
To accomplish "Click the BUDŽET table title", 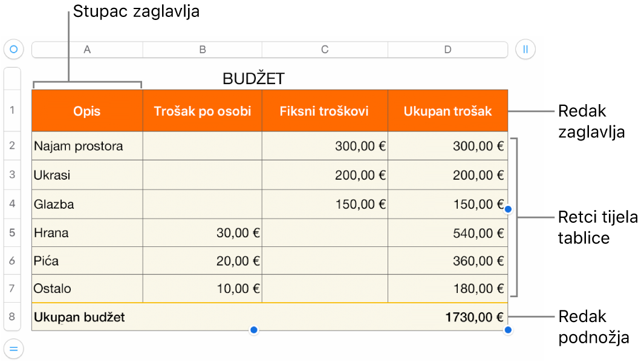I will coord(253,78).
